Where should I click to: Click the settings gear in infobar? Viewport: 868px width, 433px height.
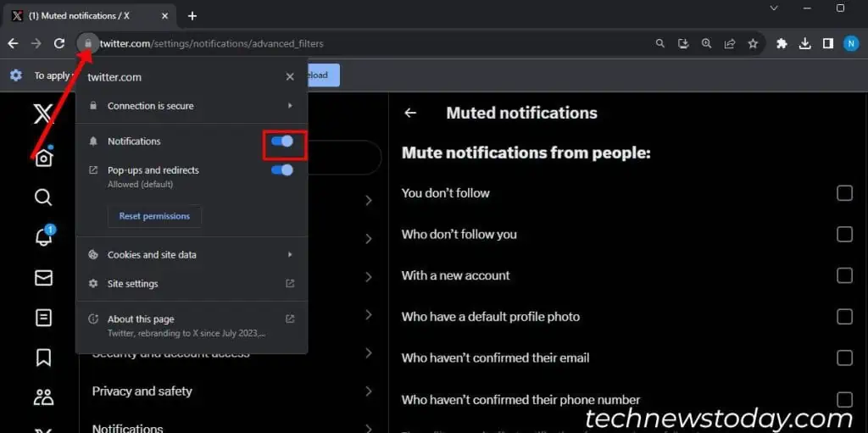point(16,75)
